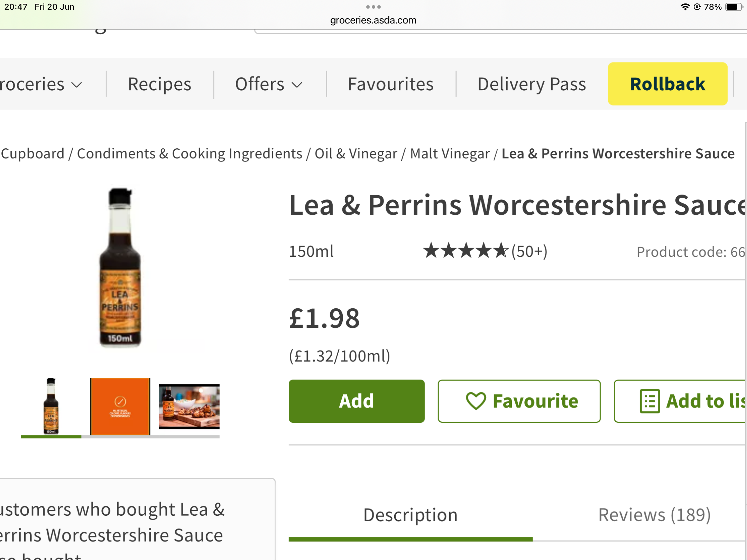Click the list icon on Add to list
The height and width of the screenshot is (560, 747).
pos(649,401)
